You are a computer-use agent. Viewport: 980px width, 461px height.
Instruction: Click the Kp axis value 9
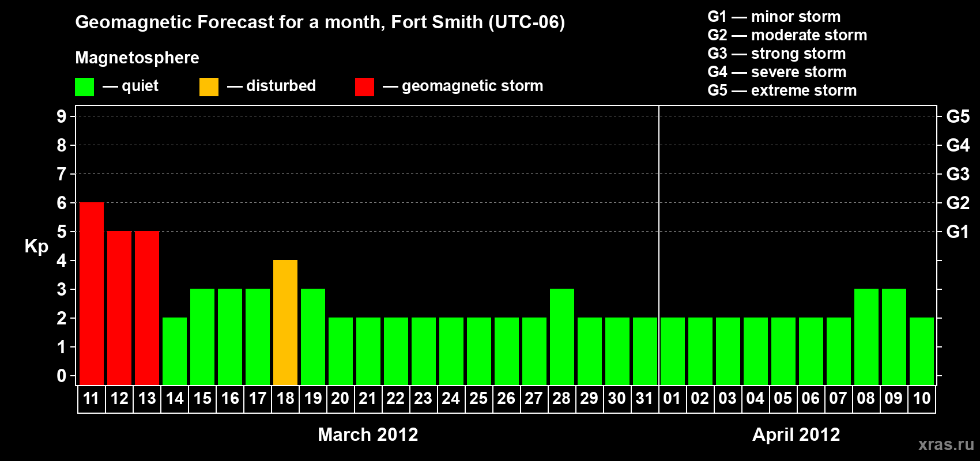pos(62,116)
